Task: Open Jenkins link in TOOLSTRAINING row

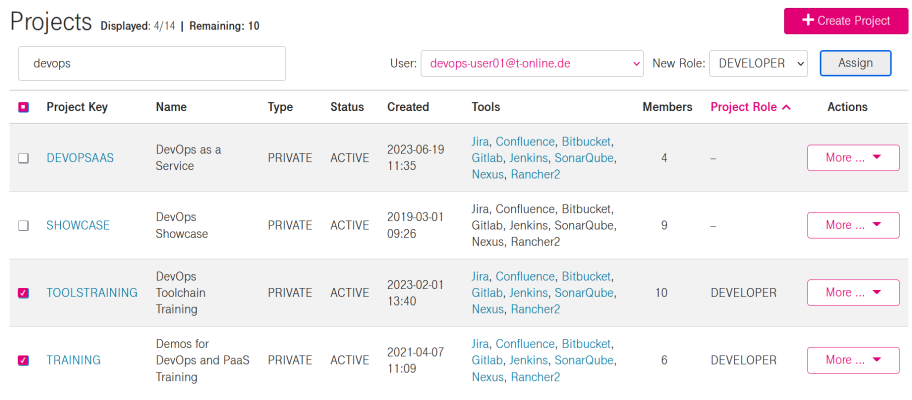Action: (x=529, y=292)
